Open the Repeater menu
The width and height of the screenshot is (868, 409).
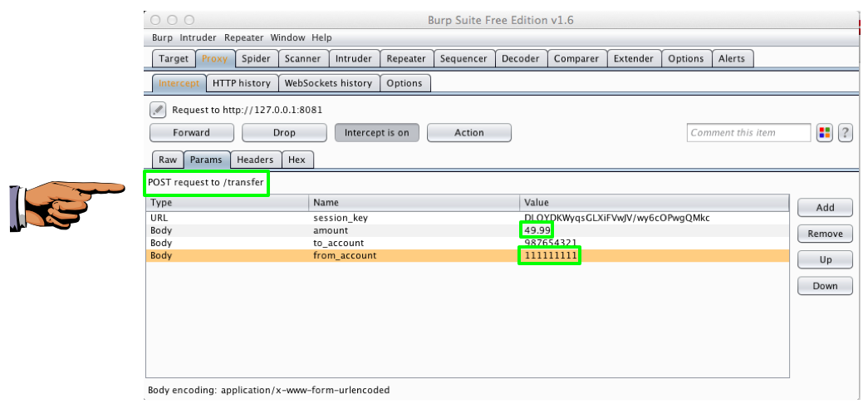pos(243,37)
